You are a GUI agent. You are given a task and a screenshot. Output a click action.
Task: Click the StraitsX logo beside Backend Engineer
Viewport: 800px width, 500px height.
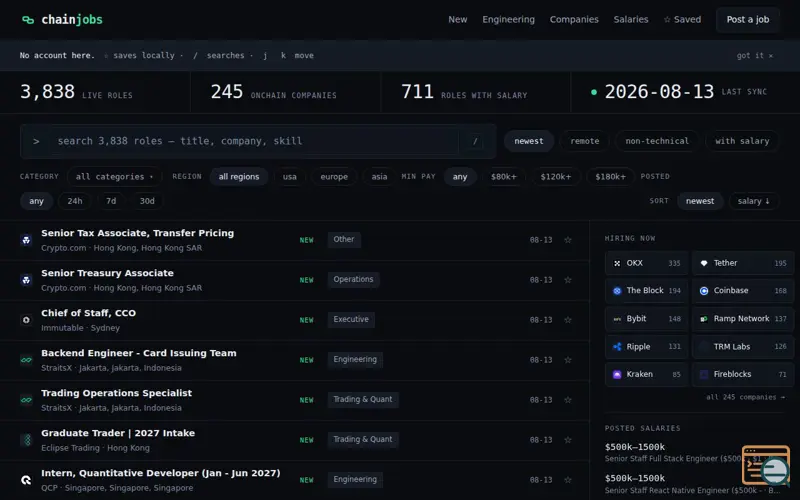tap(26, 360)
